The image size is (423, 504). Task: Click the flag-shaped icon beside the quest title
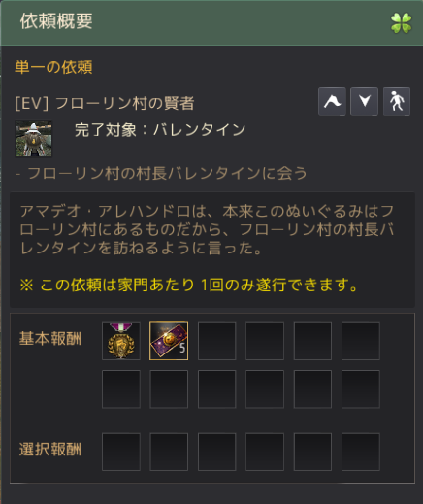pyautogui.click(x=332, y=101)
